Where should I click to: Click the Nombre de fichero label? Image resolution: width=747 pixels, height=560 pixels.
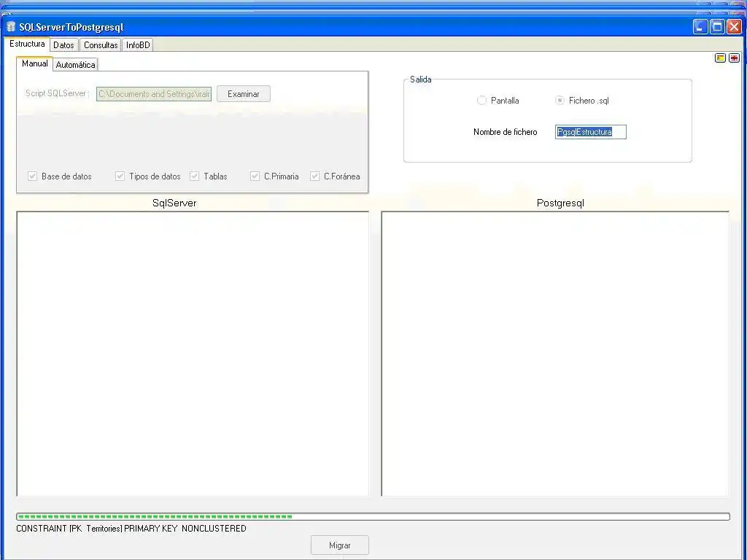pyautogui.click(x=505, y=132)
